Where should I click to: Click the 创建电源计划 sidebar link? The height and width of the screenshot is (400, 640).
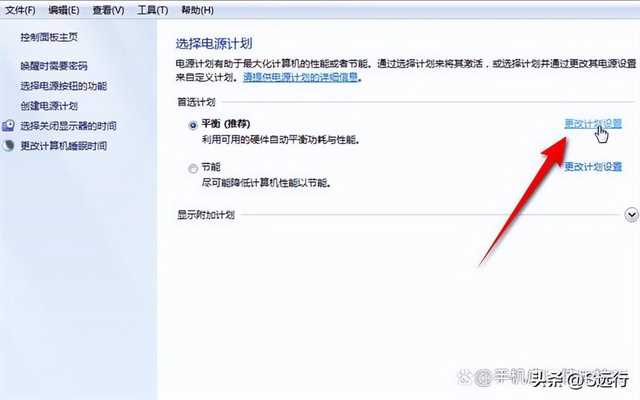click(x=49, y=106)
